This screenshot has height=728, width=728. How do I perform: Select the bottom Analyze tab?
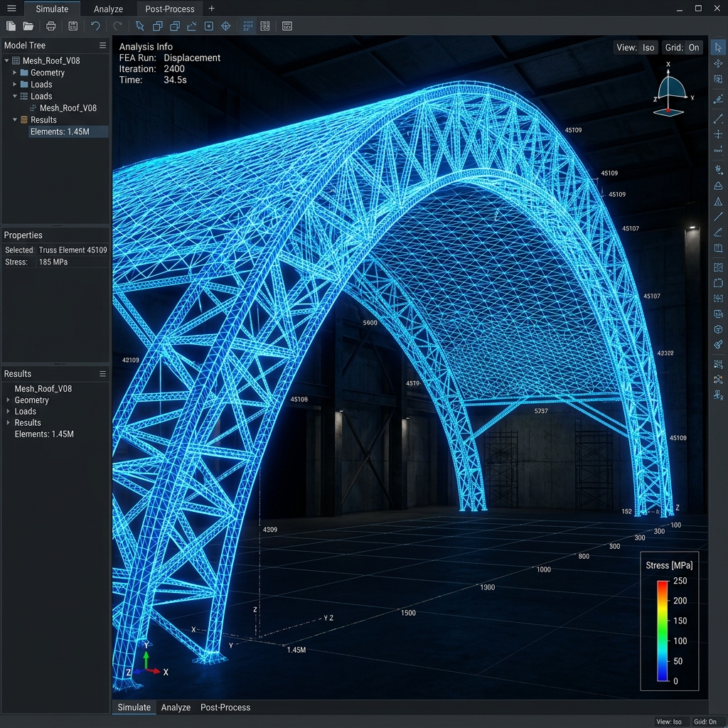click(x=176, y=707)
